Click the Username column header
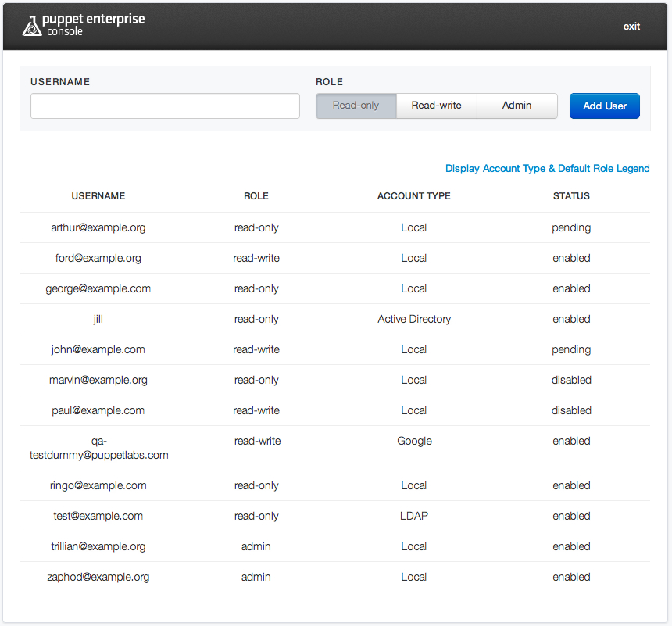Screen dimensions: 672x626 pyautogui.click(x=98, y=196)
